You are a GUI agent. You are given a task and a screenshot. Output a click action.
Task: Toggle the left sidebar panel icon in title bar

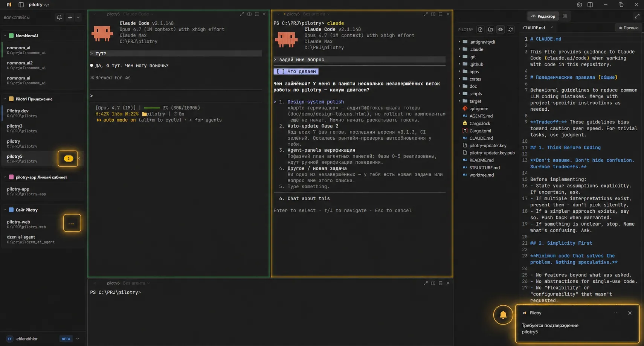[x=21, y=5]
